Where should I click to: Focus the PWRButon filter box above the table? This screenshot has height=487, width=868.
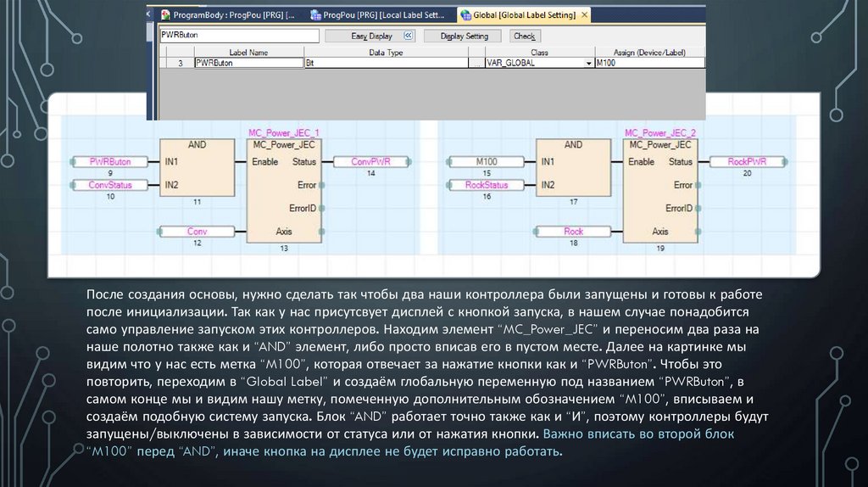238,36
